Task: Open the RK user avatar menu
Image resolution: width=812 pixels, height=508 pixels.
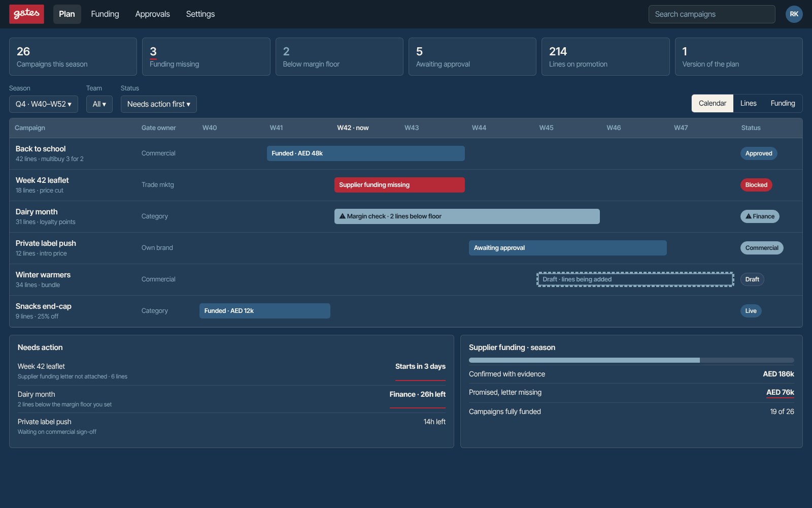Action: (x=794, y=14)
